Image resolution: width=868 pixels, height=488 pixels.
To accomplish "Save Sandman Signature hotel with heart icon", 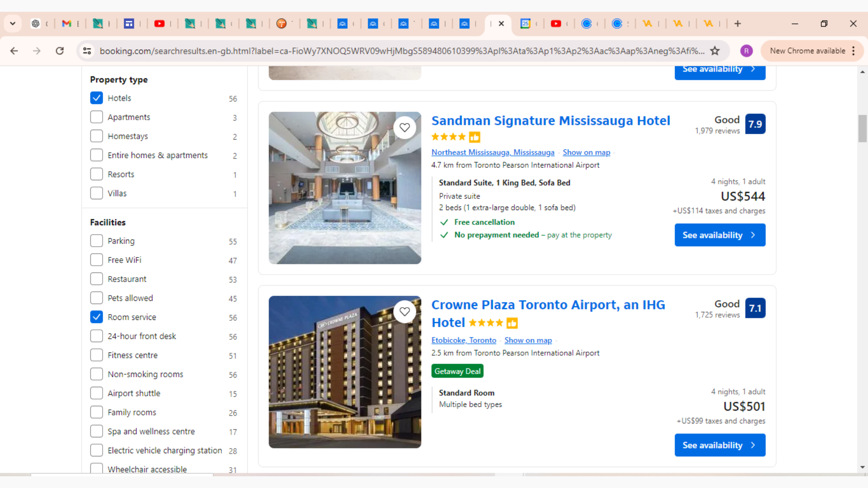I will pyautogui.click(x=405, y=128).
